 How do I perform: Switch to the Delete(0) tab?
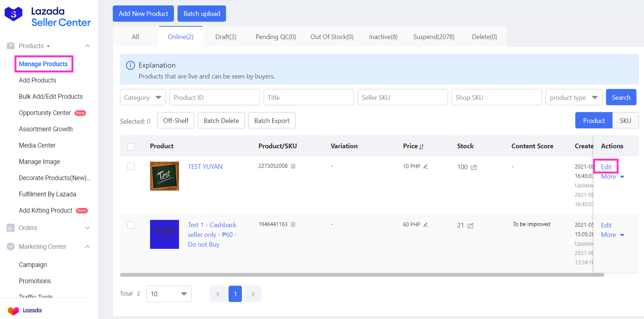pyautogui.click(x=484, y=37)
